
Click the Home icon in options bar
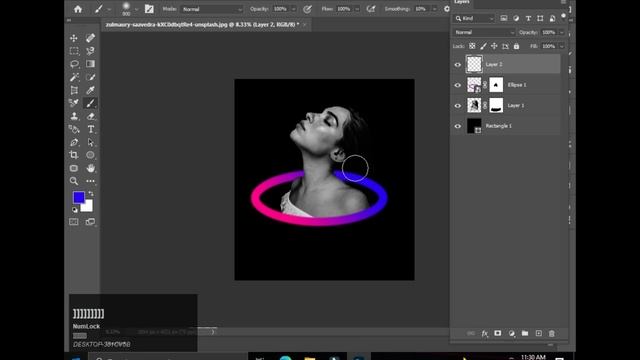(x=78, y=9)
